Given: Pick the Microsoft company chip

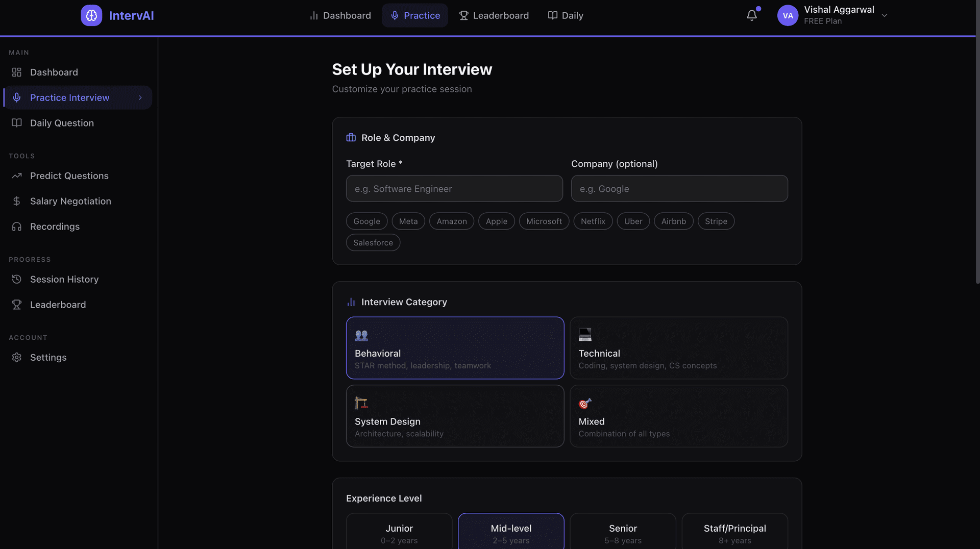Looking at the screenshot, I should (x=544, y=221).
